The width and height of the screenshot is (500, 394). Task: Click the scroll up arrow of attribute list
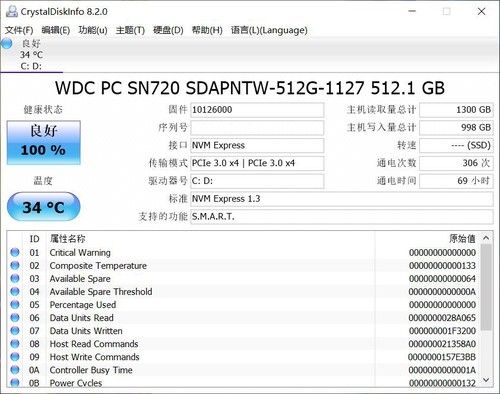(486, 238)
